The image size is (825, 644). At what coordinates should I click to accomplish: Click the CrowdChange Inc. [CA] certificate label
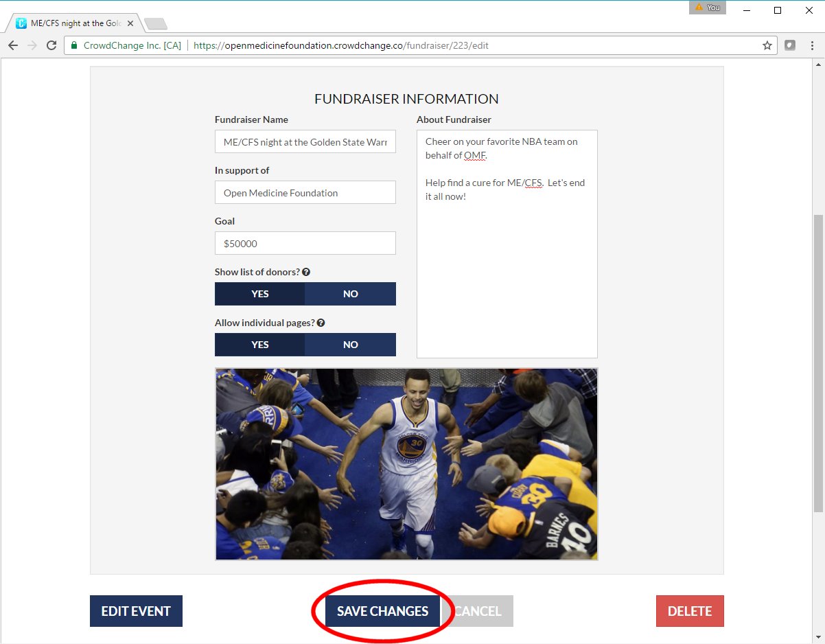click(x=132, y=46)
